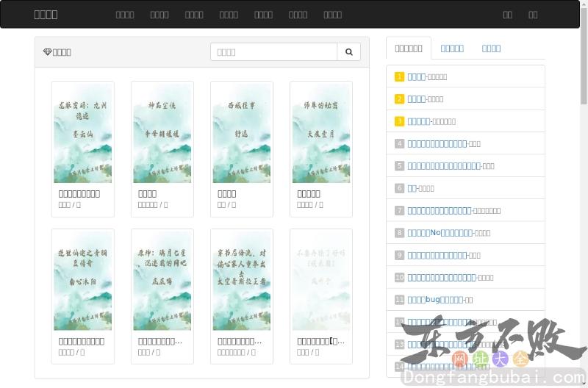Viewport: 588px width, 388px height.
Task: Open the first navbar menu item
Action: [125, 14]
